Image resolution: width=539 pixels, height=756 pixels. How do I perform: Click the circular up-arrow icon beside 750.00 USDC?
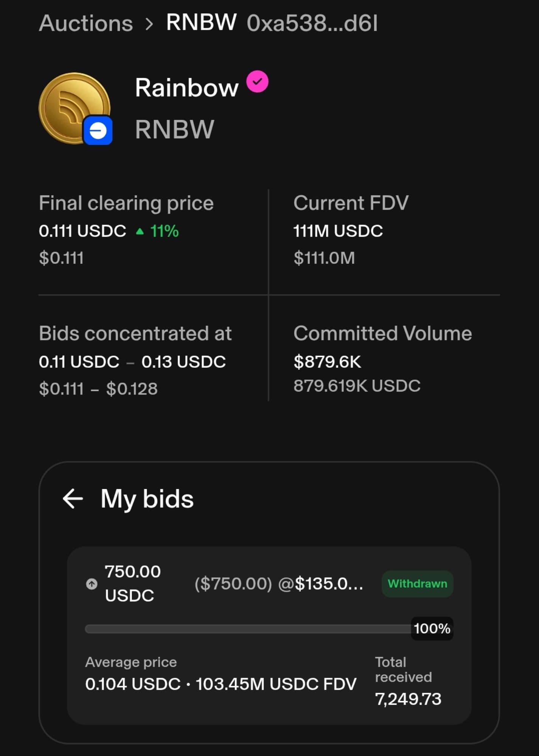[x=91, y=584]
